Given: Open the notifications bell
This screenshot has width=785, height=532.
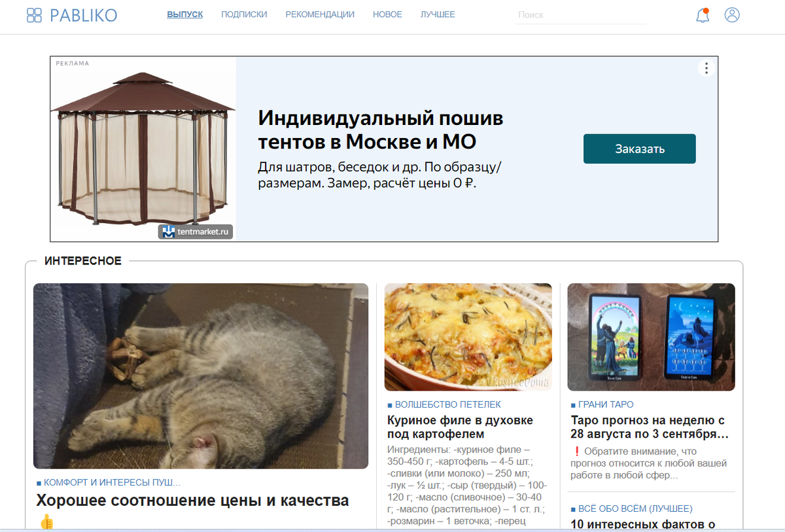Looking at the screenshot, I should pyautogui.click(x=703, y=15).
